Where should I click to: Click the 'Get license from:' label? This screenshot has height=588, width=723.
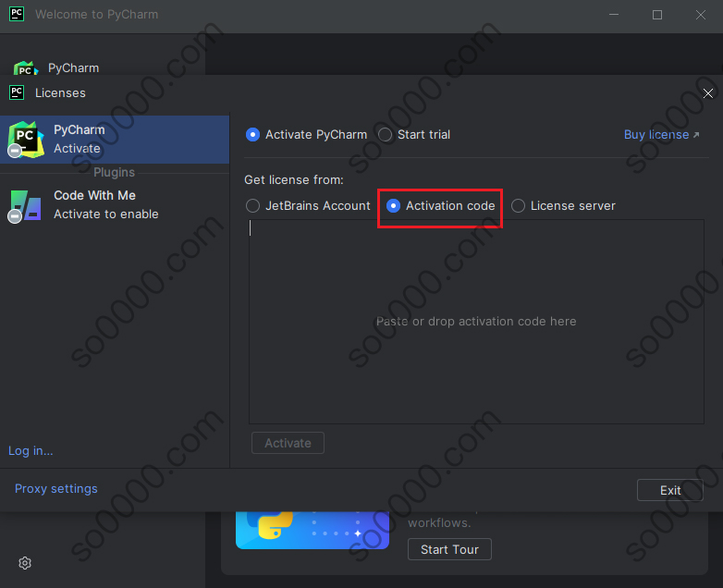(294, 180)
